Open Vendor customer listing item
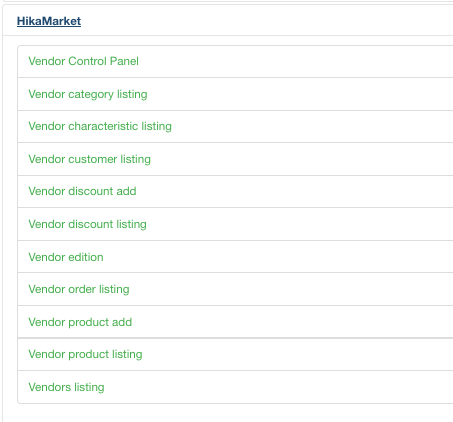 coord(89,159)
